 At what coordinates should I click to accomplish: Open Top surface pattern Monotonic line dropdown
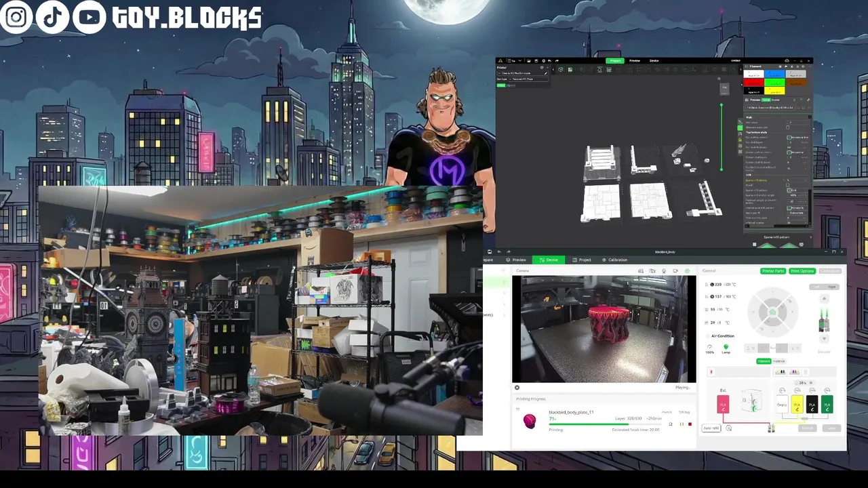798,138
